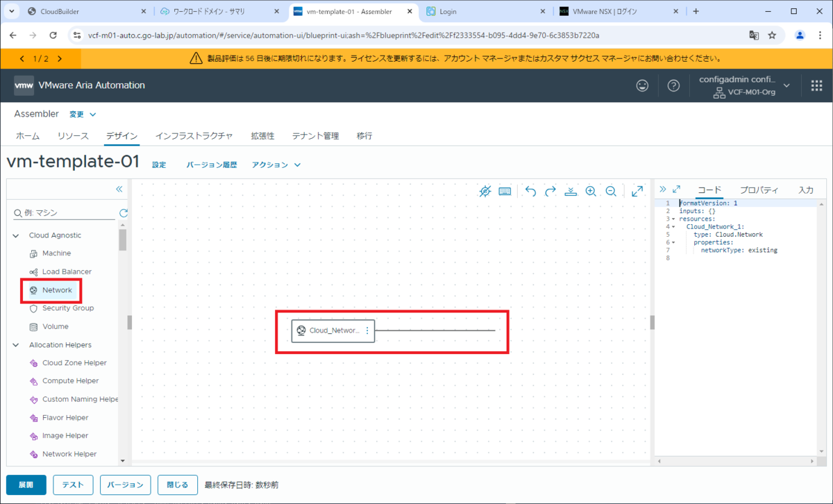Collapse the code panel with double chevron
Viewport: 833px width, 504px height.
(x=662, y=189)
